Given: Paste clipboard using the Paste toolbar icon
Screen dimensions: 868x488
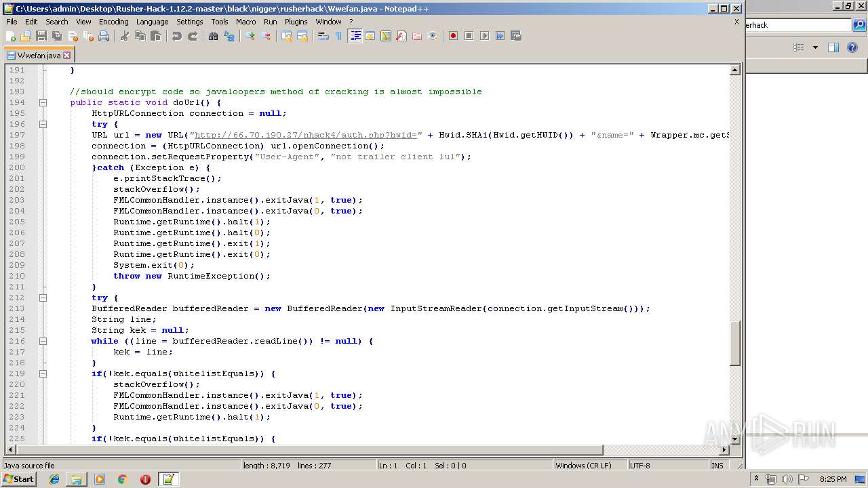Looking at the screenshot, I should tap(156, 36).
